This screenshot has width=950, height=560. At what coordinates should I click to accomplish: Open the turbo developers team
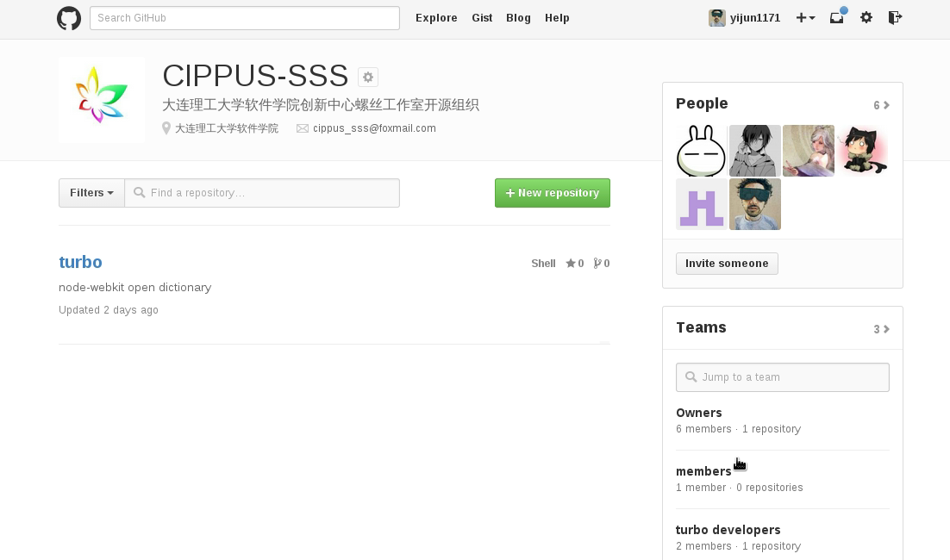(x=728, y=530)
